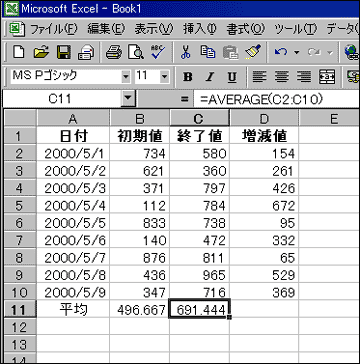The image size is (360, 364).
Task: Click the Select All corner button
Action: click(x=19, y=118)
